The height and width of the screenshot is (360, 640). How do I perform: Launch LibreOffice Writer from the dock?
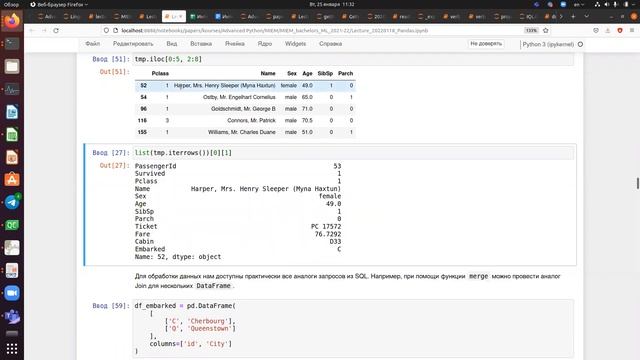(12, 112)
